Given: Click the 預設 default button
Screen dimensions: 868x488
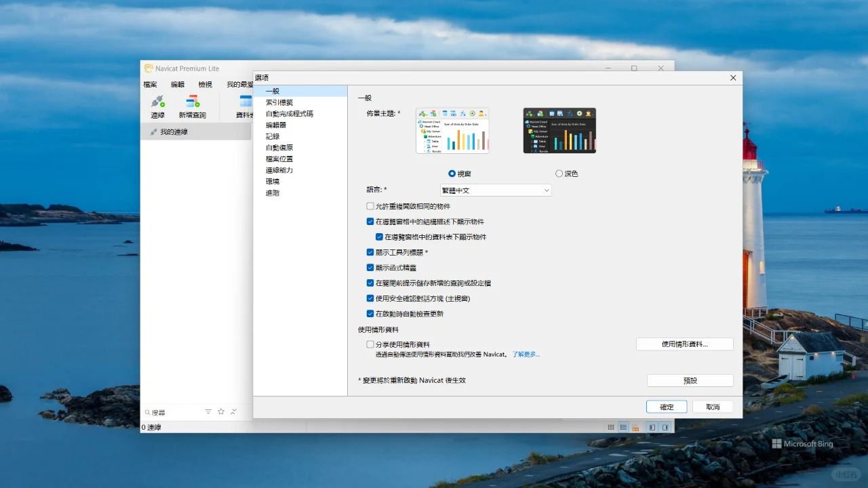Looking at the screenshot, I should coord(690,380).
